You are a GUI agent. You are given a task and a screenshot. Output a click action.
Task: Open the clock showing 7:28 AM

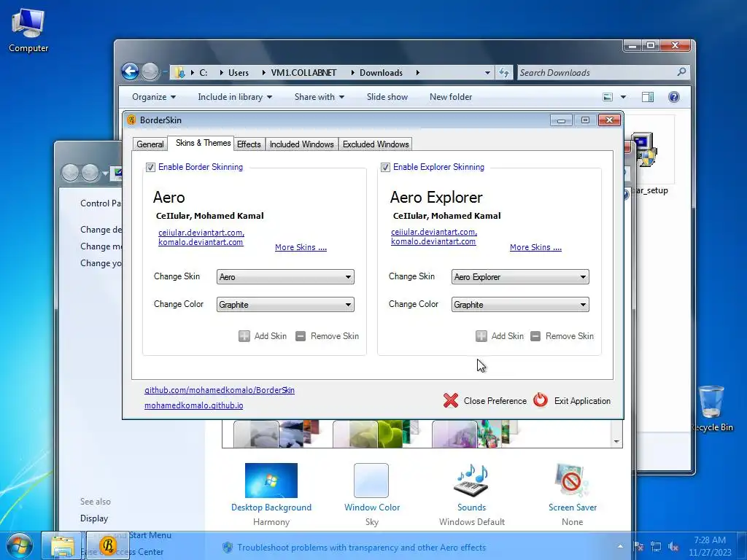tap(710, 546)
